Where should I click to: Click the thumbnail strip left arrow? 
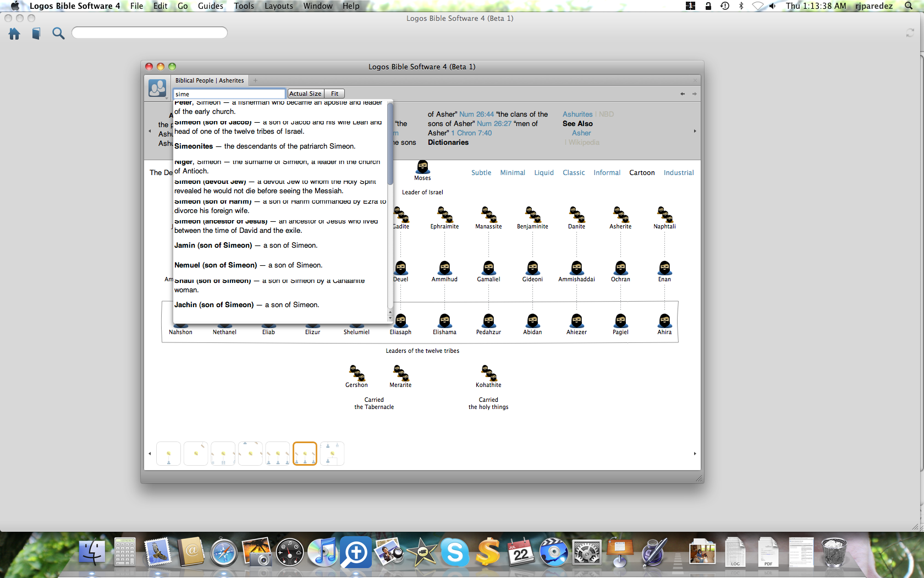[150, 454]
